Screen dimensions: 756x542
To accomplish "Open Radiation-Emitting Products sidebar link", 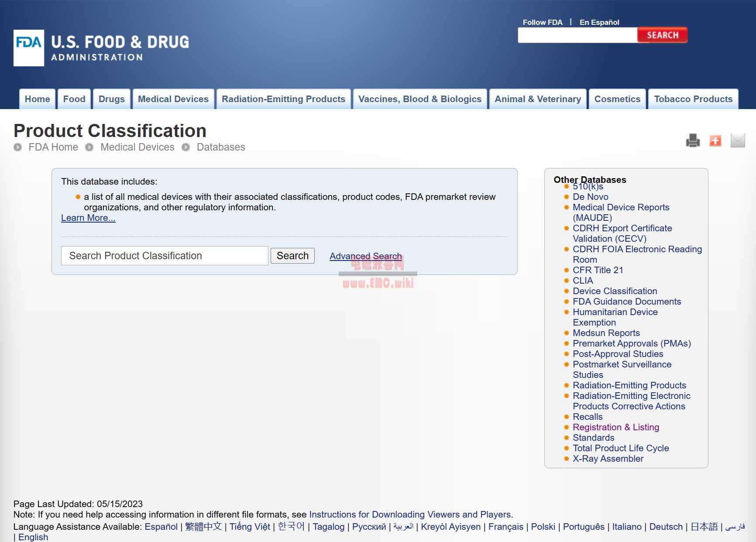I will [x=629, y=385].
